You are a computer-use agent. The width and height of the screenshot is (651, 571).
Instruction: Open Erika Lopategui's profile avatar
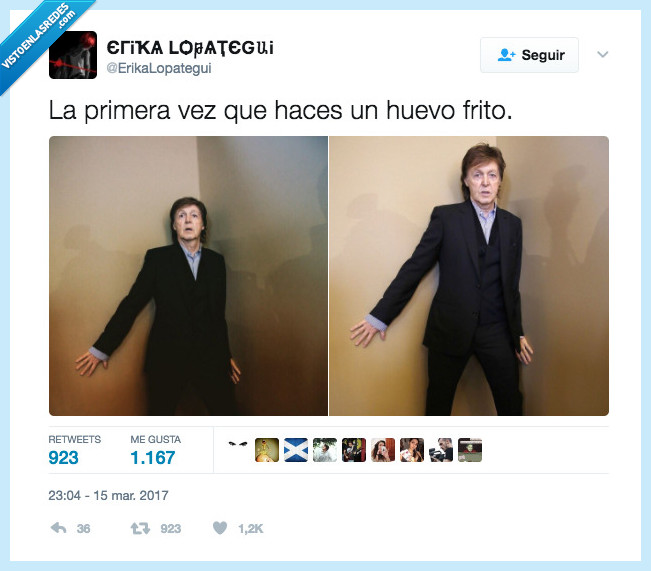(x=73, y=55)
